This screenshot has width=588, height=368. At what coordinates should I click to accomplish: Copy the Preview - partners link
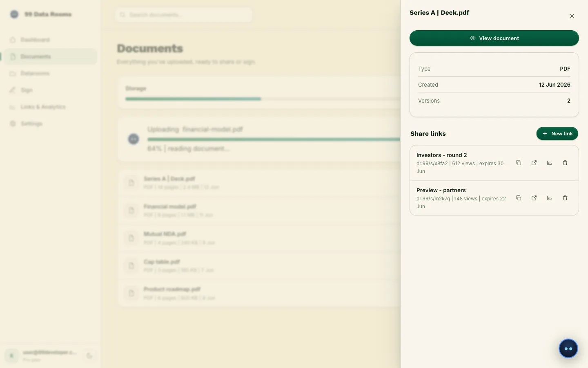click(x=519, y=198)
